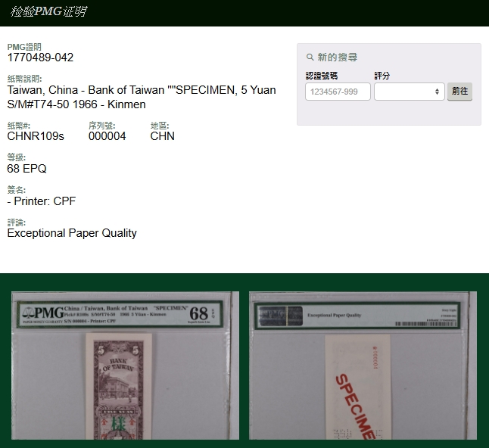
Task: Click the 紙幣說明 field label
Action: (24, 79)
